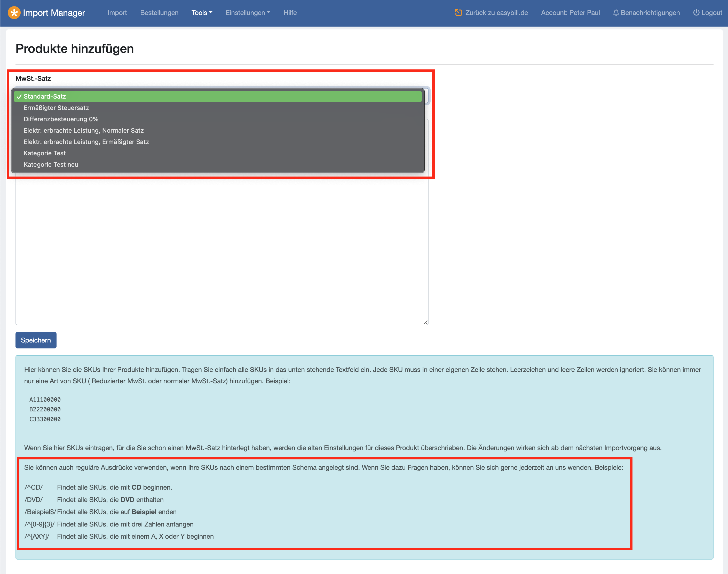Expand the Einstellungen dropdown menu
Screen dimensions: 728x574
(248, 13)
